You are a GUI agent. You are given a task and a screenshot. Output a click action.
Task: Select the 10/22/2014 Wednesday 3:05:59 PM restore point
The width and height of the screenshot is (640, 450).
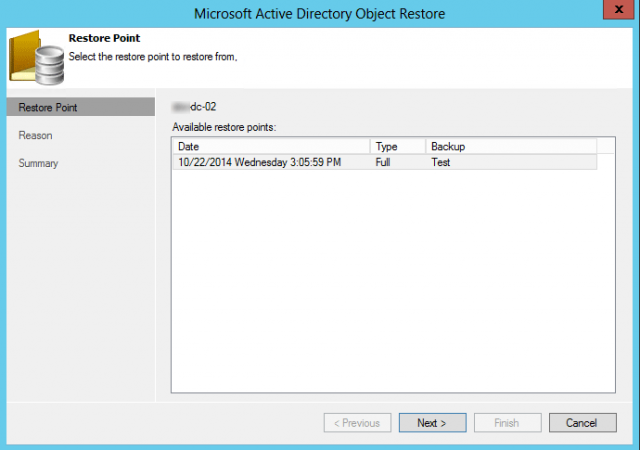[x=384, y=162]
